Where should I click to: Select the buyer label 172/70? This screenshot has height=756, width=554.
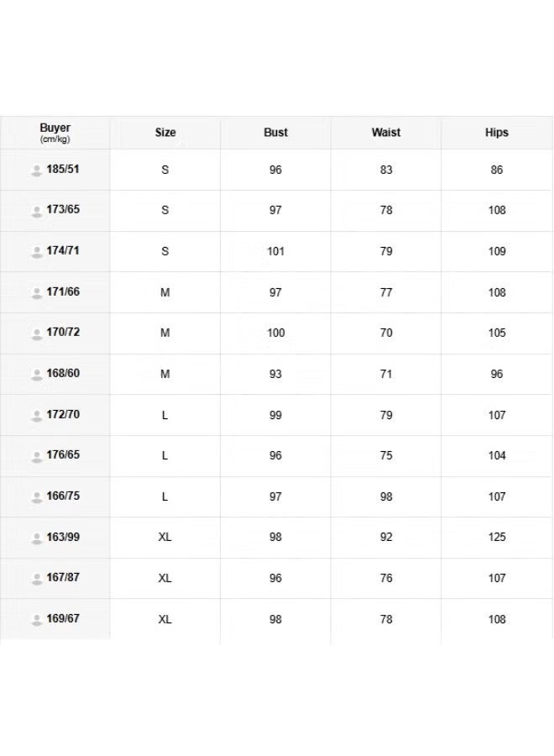coord(63,414)
